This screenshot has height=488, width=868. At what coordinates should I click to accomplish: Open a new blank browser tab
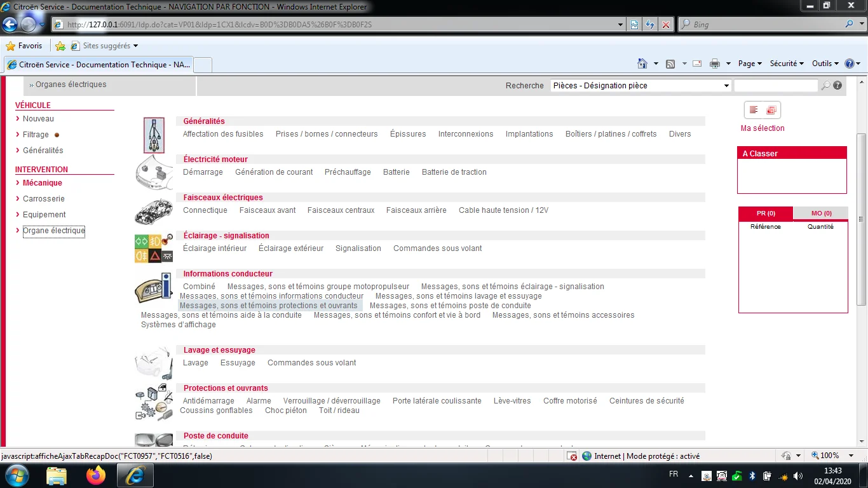(x=203, y=65)
